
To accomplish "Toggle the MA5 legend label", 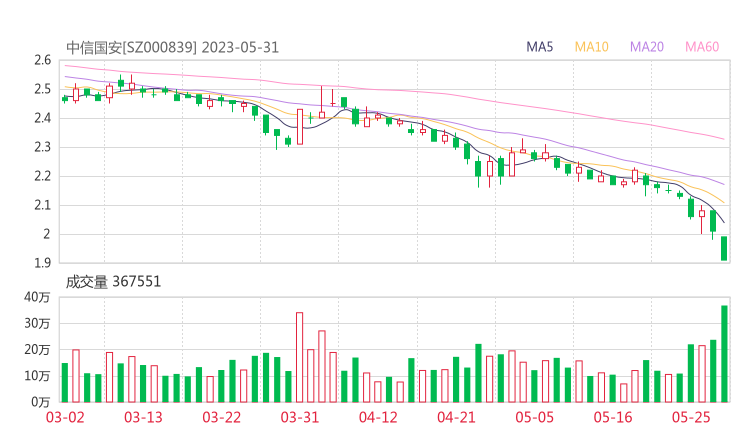I will click(539, 47).
